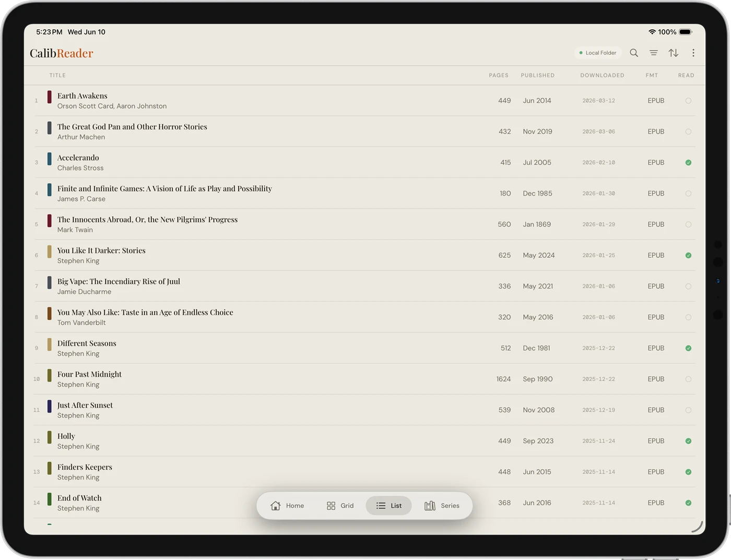
Task: Open the book Earth Awakens
Action: [x=82, y=96]
